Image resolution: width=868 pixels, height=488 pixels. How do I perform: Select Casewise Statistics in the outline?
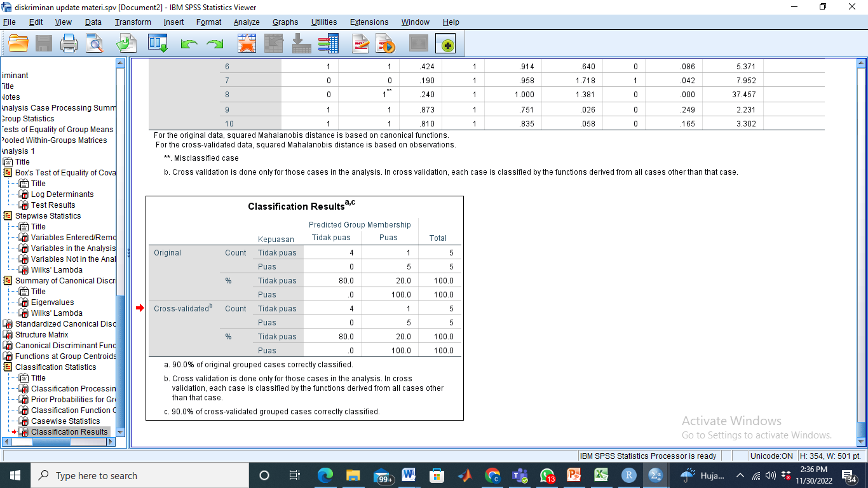click(65, 421)
